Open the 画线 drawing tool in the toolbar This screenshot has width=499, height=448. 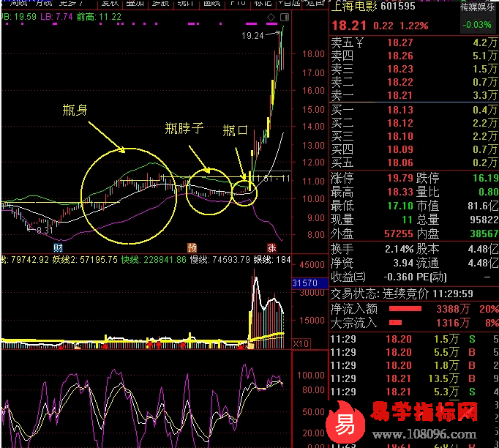[212, 3]
